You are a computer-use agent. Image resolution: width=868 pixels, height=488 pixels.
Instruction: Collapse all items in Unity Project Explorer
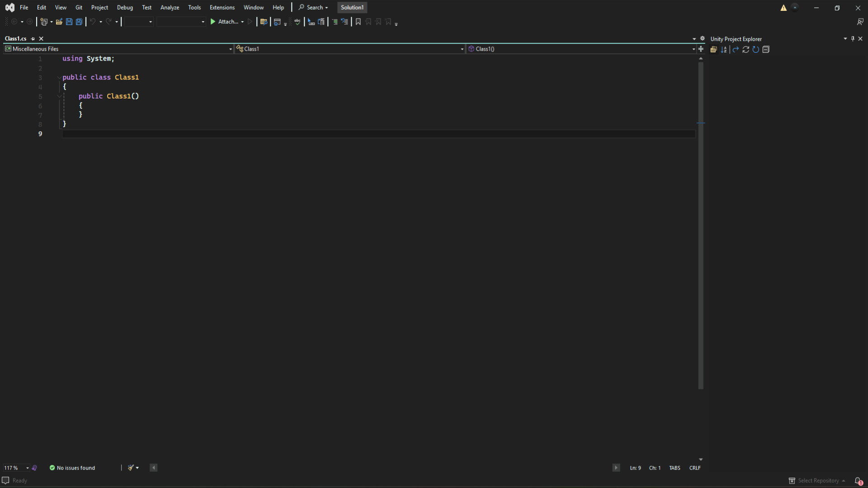[x=766, y=50]
